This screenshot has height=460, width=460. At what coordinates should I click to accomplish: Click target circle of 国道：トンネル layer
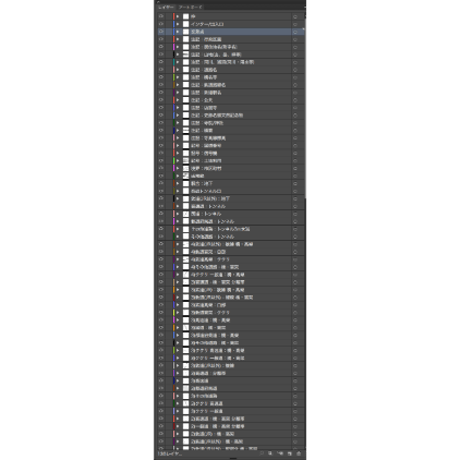(295, 214)
